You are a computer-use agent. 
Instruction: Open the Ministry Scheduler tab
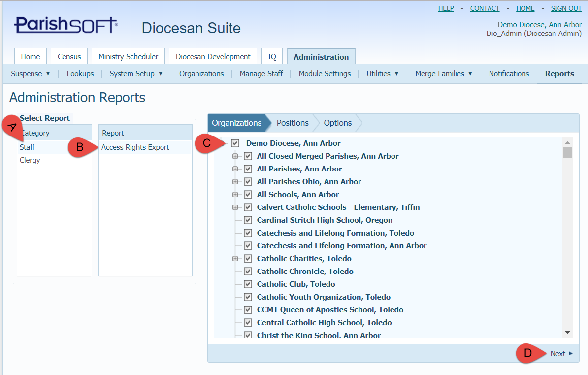click(128, 56)
